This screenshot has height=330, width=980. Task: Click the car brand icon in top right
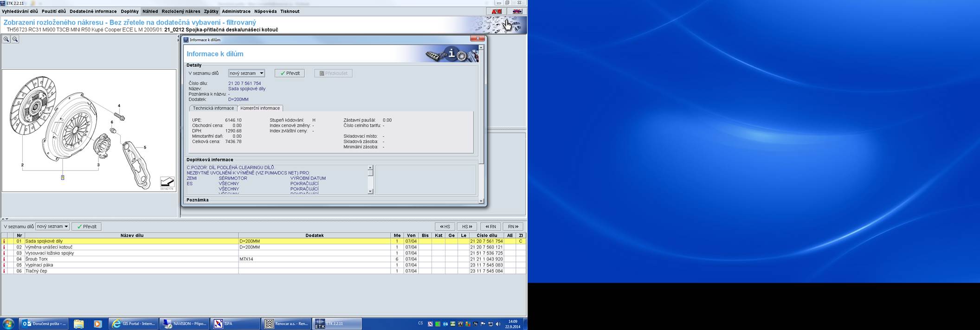tap(517, 11)
